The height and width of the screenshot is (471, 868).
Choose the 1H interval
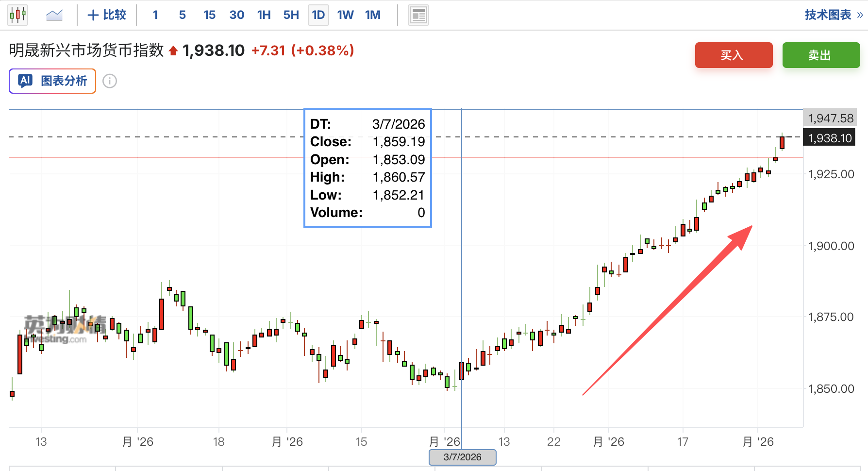[264, 15]
